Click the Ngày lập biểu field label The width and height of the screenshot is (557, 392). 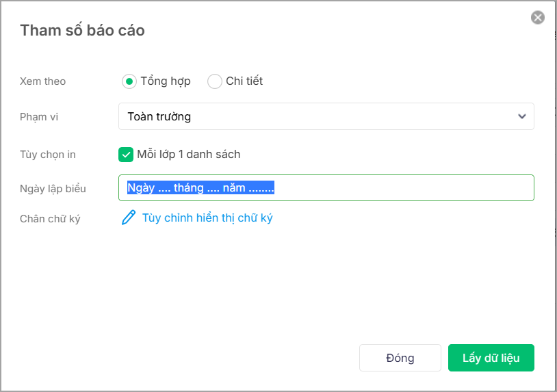click(x=53, y=189)
